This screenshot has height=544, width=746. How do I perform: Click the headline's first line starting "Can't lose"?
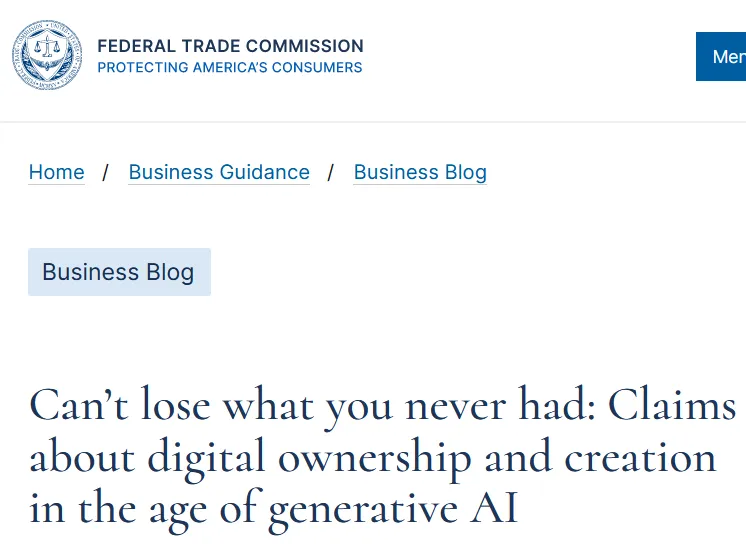[x=382, y=406]
